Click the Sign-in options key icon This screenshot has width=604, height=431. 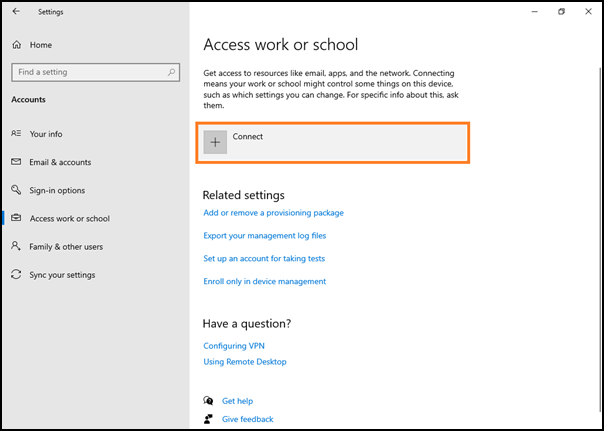(16, 190)
